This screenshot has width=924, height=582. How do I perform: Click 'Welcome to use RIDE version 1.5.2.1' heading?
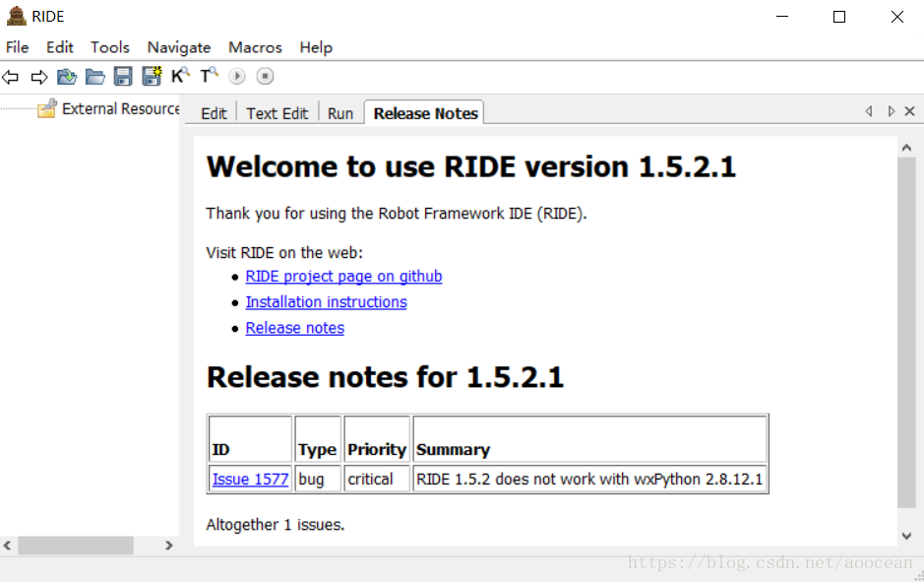(471, 166)
